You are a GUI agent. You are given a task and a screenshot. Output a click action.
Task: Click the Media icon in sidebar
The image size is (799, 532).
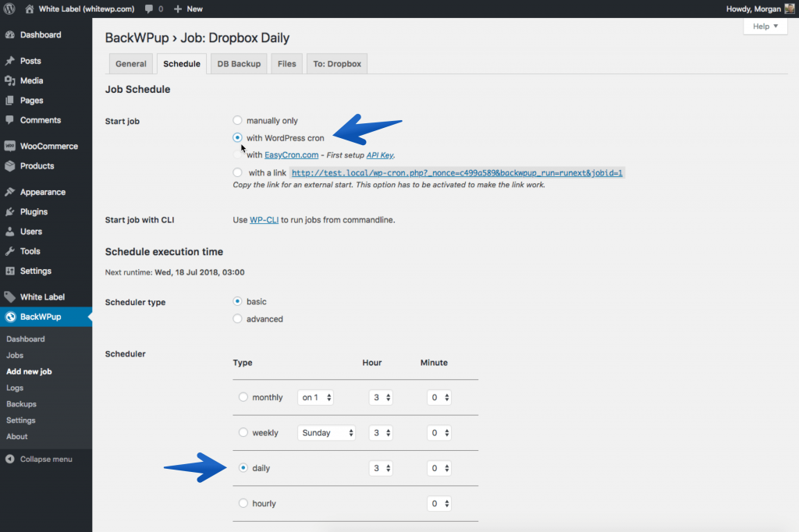9,80
